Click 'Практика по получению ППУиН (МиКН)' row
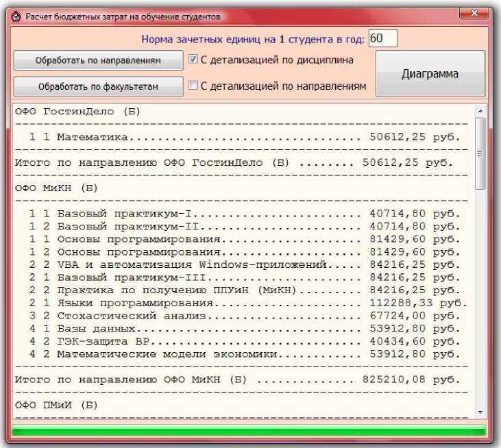The image size is (501, 448). point(245,290)
